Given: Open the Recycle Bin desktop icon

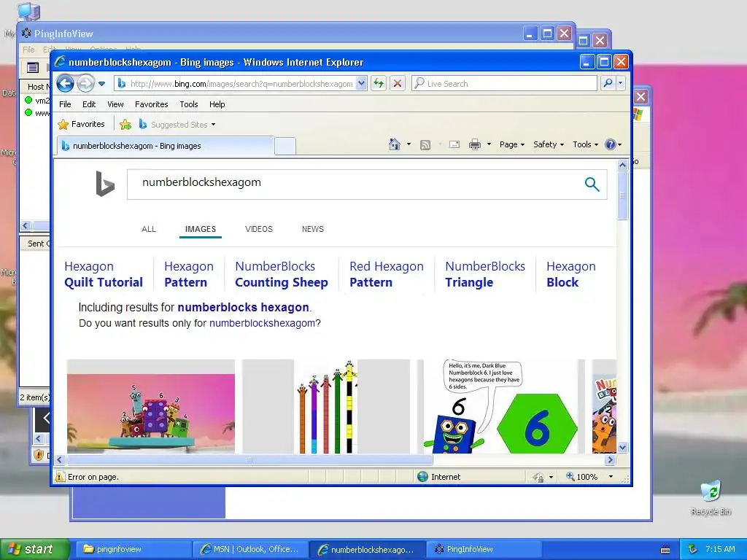Looking at the screenshot, I should click(711, 497).
